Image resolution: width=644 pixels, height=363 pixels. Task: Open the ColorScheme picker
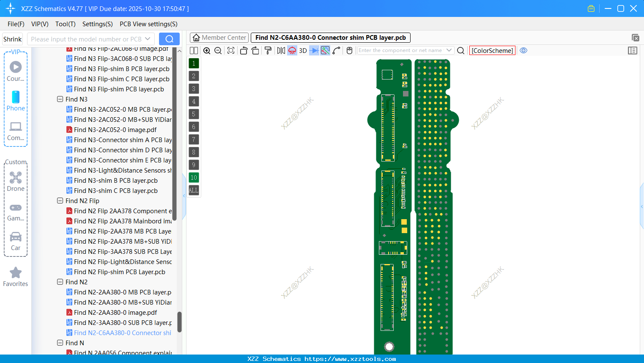pyautogui.click(x=492, y=50)
